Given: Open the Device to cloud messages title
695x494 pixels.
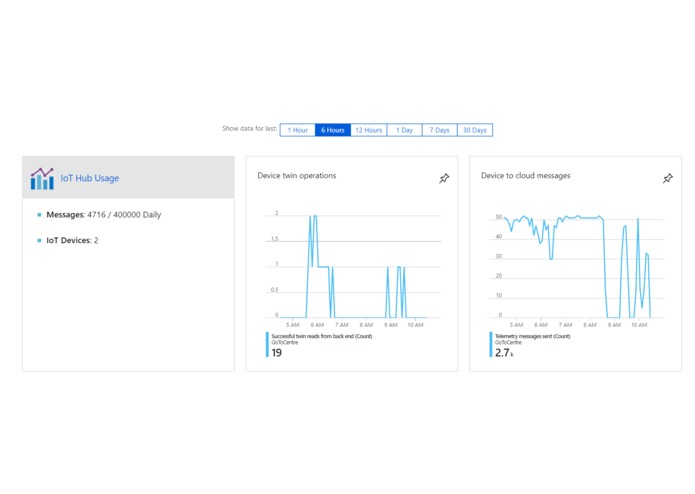Looking at the screenshot, I should (526, 175).
